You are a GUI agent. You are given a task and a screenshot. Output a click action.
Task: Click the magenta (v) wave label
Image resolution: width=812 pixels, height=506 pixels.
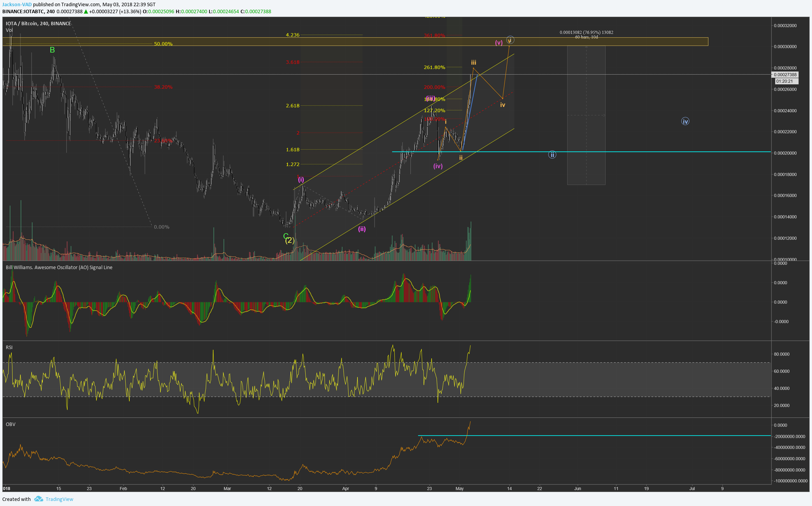(x=499, y=43)
